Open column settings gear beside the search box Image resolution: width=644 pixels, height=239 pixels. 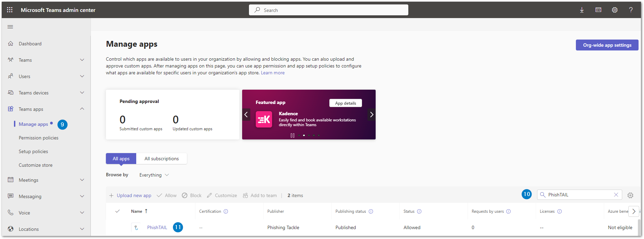pyautogui.click(x=630, y=195)
